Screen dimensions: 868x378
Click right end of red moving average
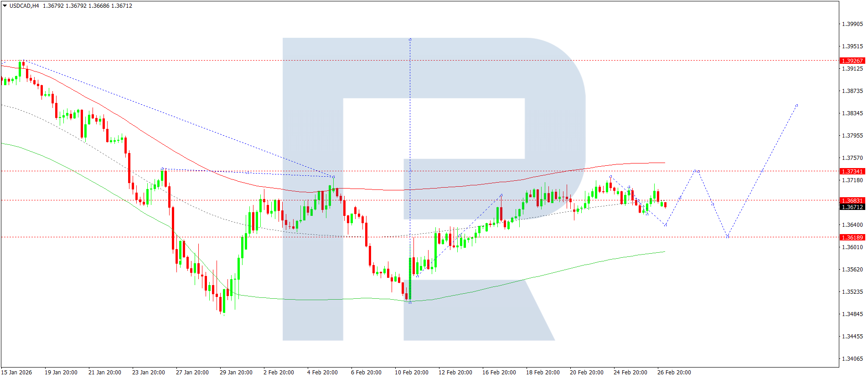point(664,163)
